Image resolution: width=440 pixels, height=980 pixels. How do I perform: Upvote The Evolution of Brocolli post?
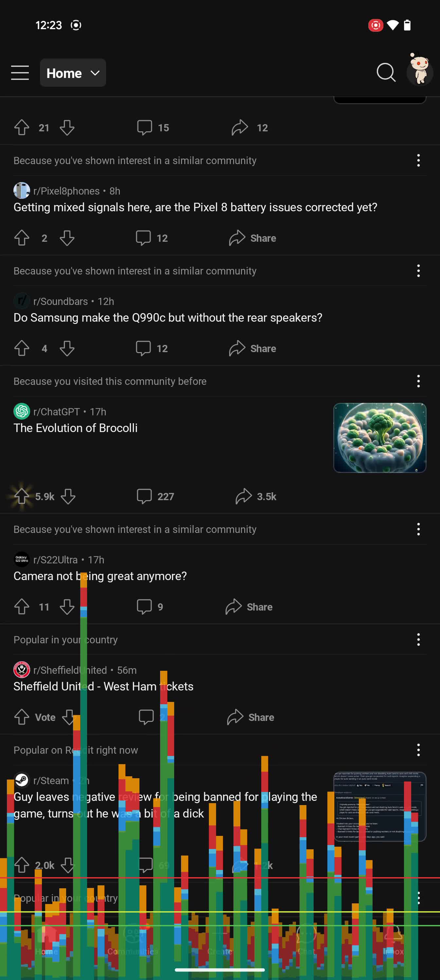pos(22,496)
